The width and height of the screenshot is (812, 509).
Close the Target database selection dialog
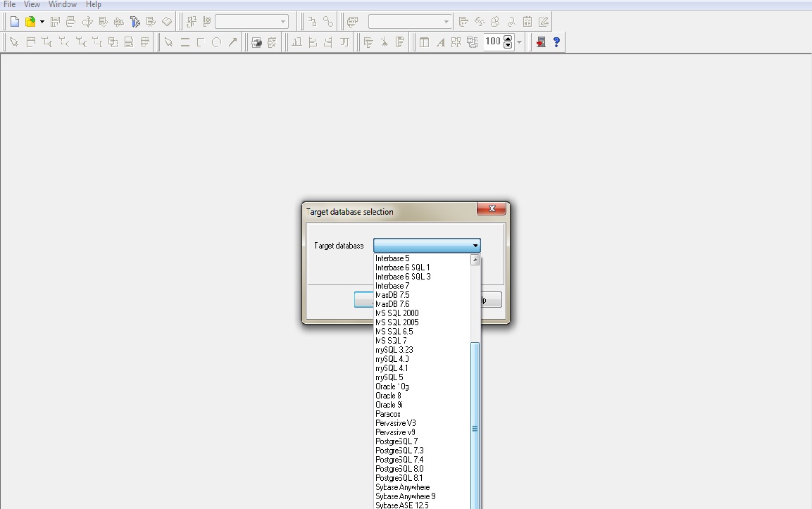pyautogui.click(x=492, y=208)
